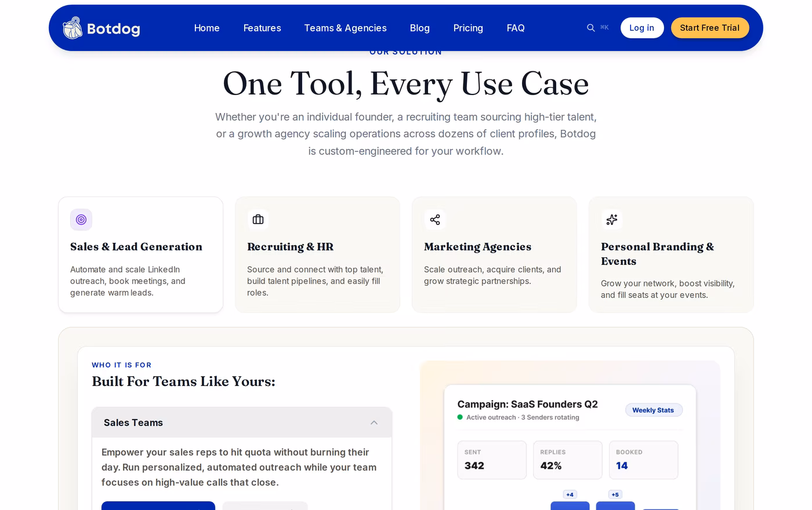The width and height of the screenshot is (812, 510).
Task: Click the Botdog brand name
Action: tap(114, 28)
